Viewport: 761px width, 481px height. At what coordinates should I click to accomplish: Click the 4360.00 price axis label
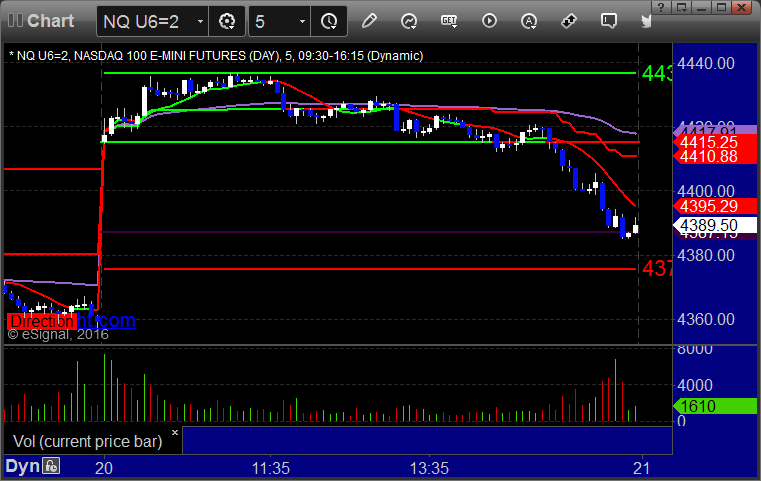coord(706,319)
